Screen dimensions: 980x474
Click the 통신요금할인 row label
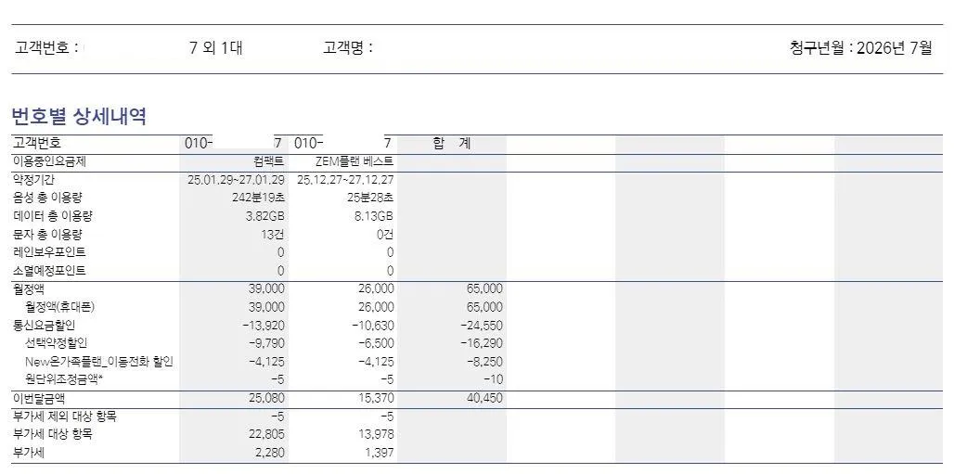point(44,325)
